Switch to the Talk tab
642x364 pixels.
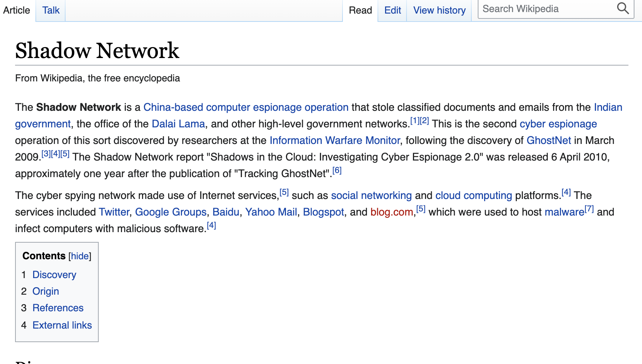coord(51,10)
